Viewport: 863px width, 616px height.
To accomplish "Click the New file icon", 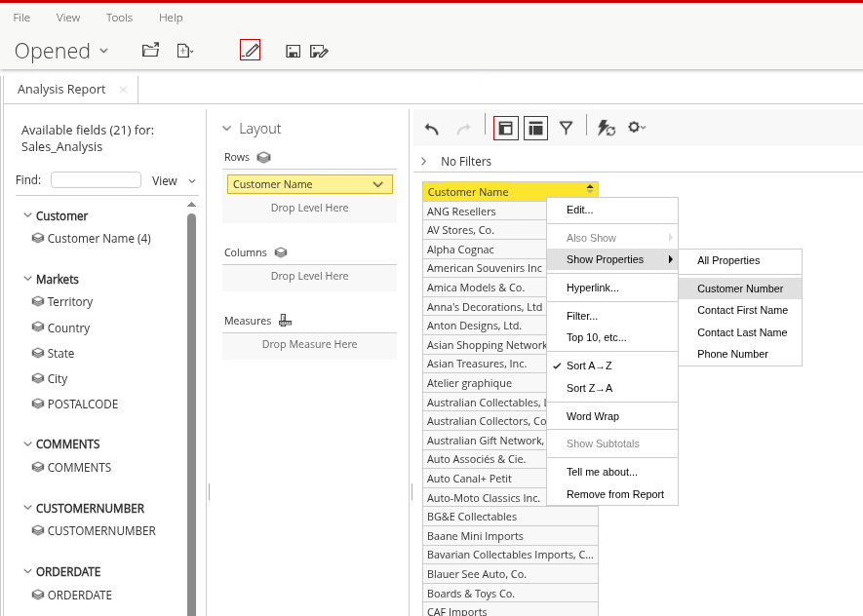I will tap(184, 50).
